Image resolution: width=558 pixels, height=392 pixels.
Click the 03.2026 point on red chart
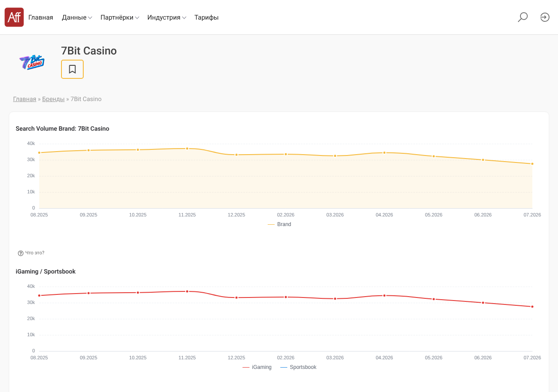pos(335,299)
